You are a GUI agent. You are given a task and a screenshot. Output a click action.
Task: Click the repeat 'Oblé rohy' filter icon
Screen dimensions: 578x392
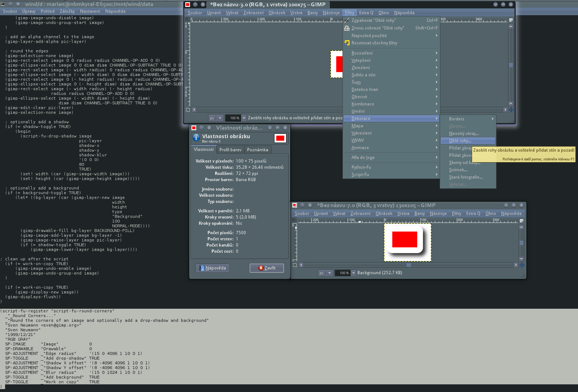[347, 20]
